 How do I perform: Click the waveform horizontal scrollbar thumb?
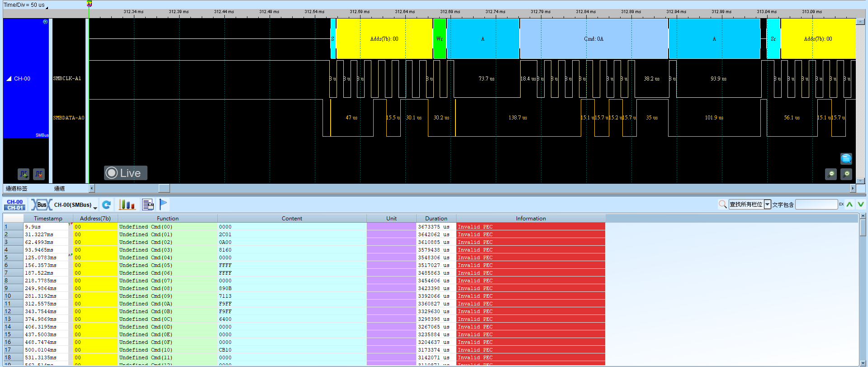pyautogui.click(x=164, y=188)
